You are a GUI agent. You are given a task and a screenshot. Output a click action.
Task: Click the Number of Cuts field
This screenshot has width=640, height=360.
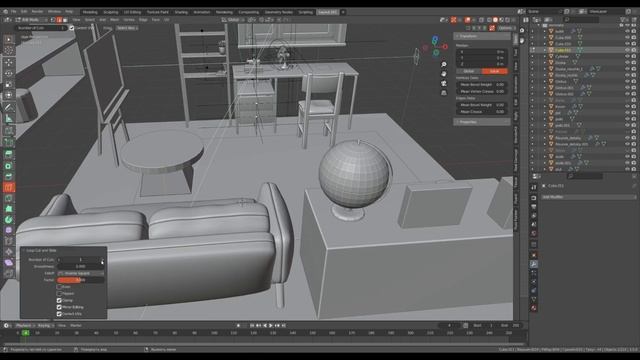click(80, 260)
